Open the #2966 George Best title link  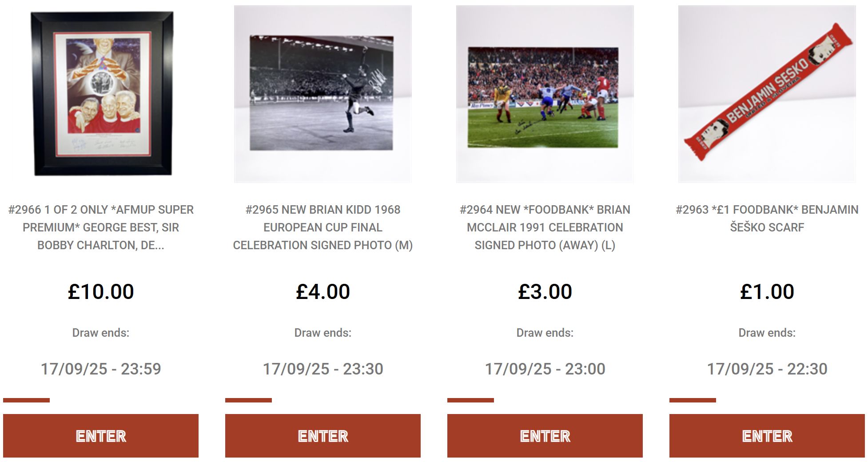pos(101,227)
